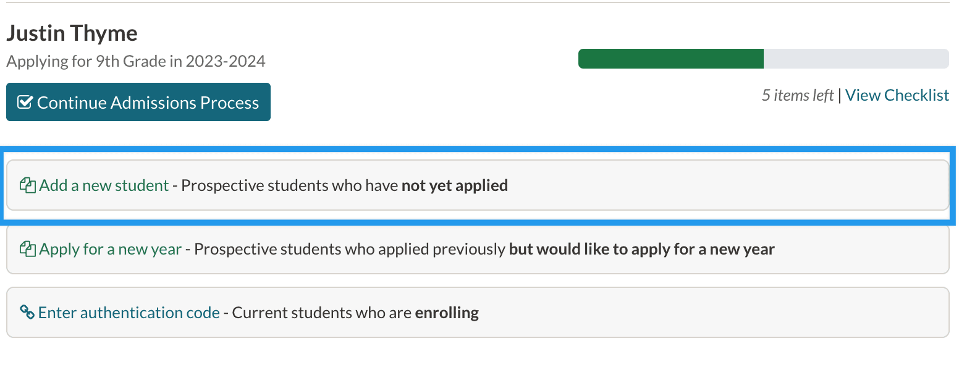
Task: Click the 5 items left status text
Action: [x=797, y=95]
